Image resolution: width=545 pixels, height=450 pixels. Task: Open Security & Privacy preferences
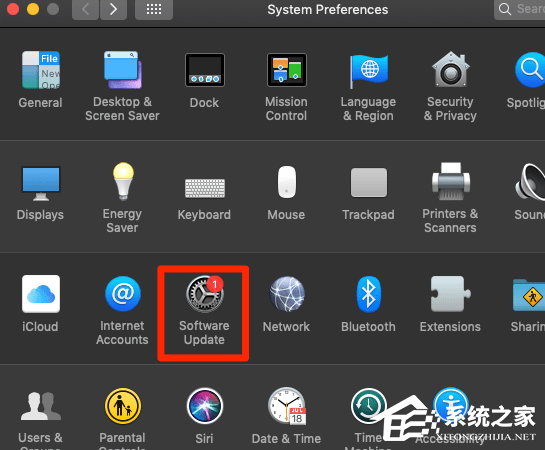(x=450, y=69)
